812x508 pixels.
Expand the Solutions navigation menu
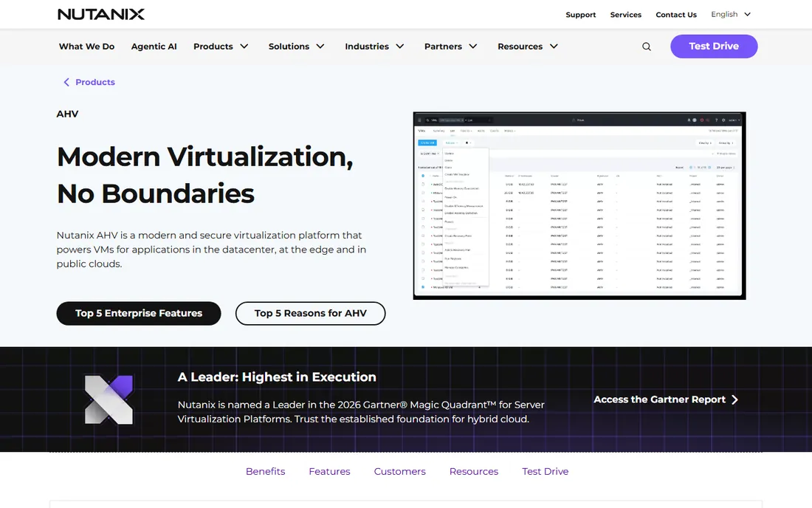pyautogui.click(x=296, y=47)
